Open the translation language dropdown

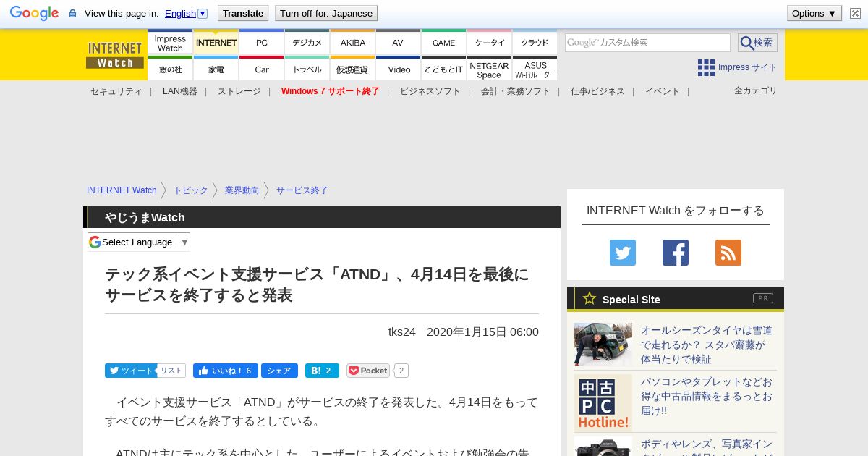tap(186, 13)
